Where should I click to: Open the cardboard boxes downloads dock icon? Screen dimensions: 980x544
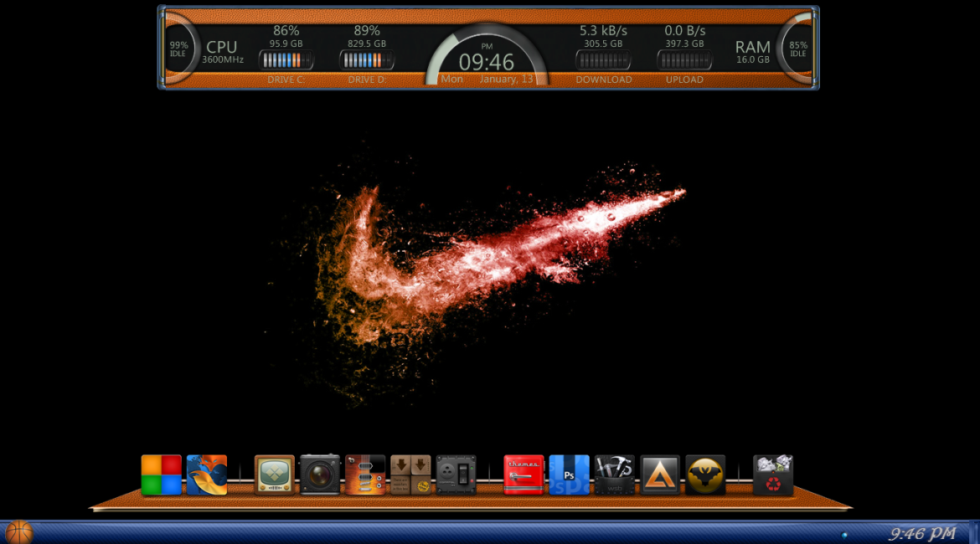click(410, 475)
